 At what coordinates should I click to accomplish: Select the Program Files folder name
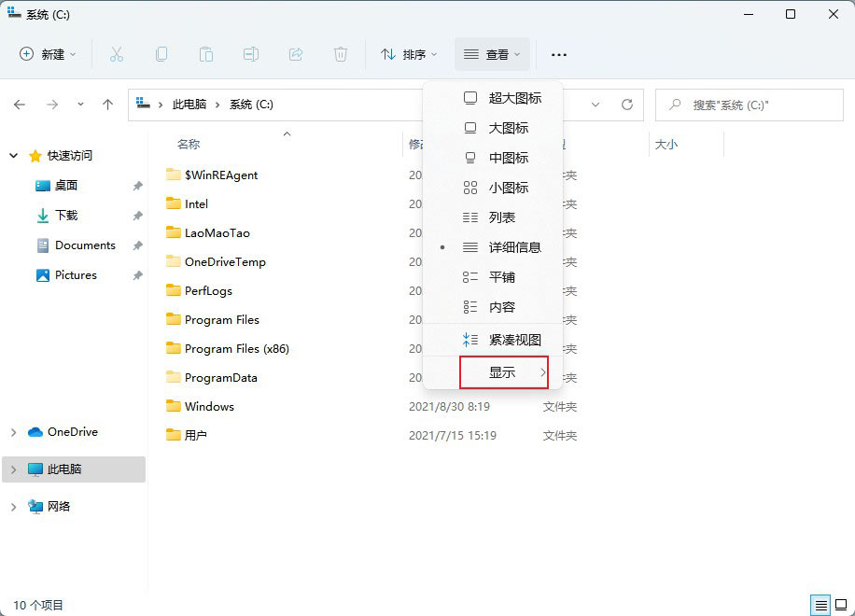(222, 320)
